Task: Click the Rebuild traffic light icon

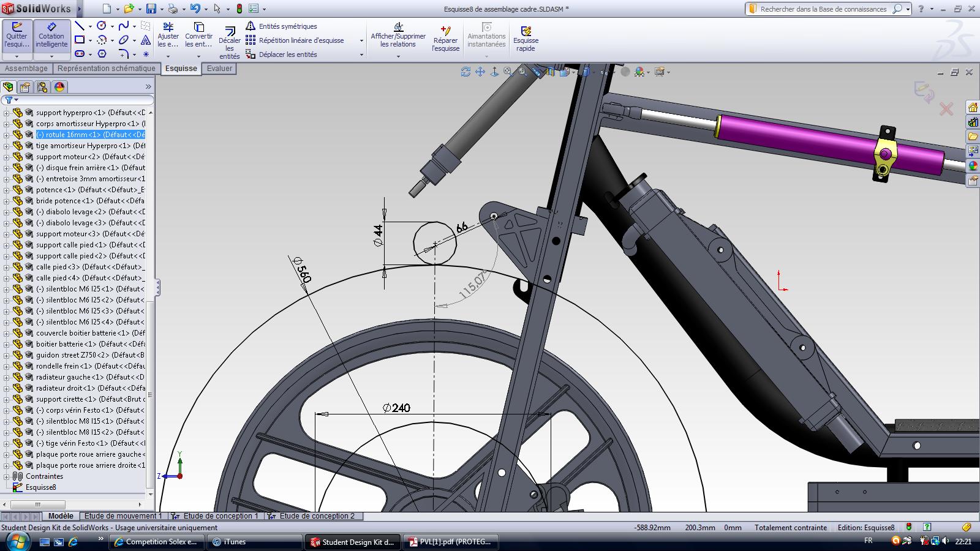Action: [239, 9]
